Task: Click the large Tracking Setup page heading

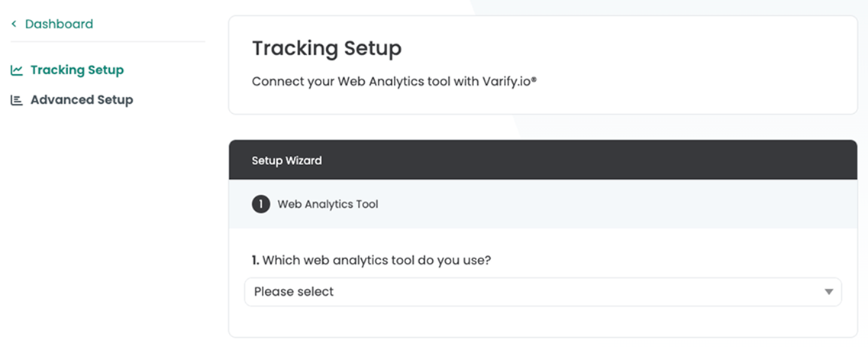Action: 327,49
